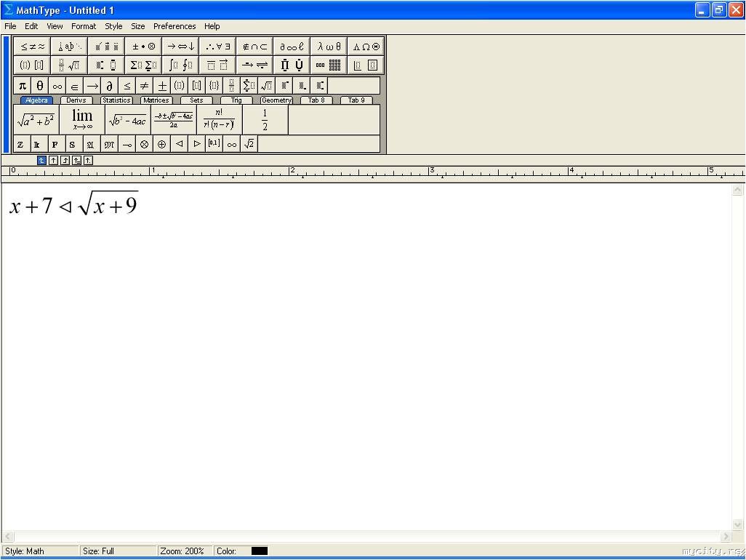Open spaces and ellipses palette
This screenshot has height=560, width=746.
pos(70,47)
